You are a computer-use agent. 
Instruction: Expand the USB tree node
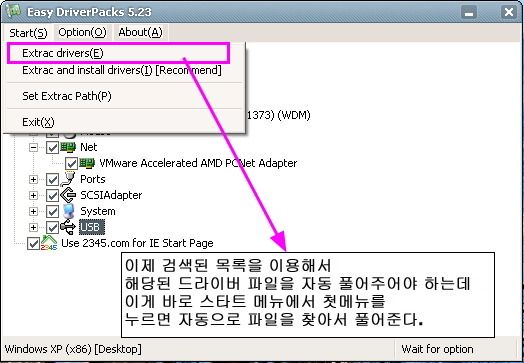coord(33,227)
